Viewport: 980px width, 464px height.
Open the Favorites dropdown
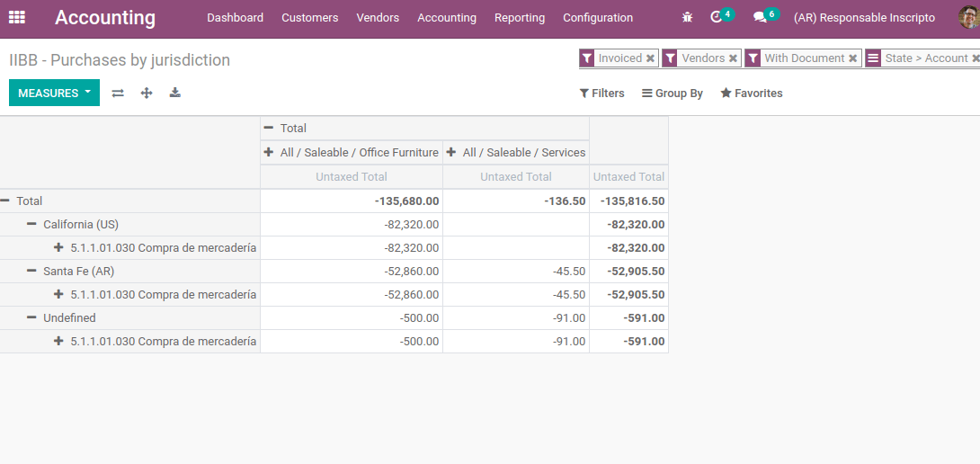coord(752,94)
